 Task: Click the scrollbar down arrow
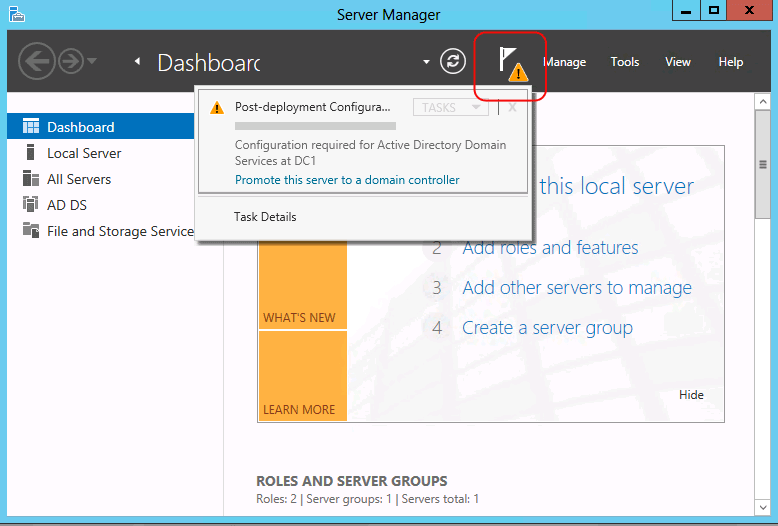763,507
